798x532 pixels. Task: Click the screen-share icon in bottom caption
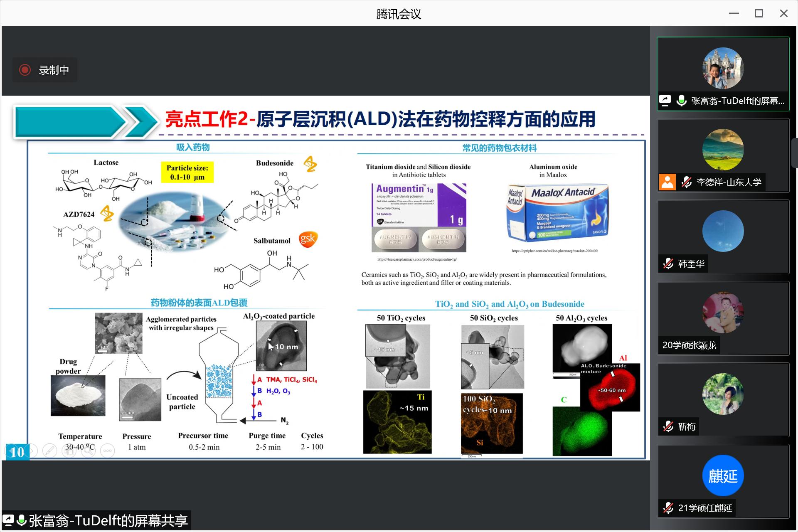(8, 520)
